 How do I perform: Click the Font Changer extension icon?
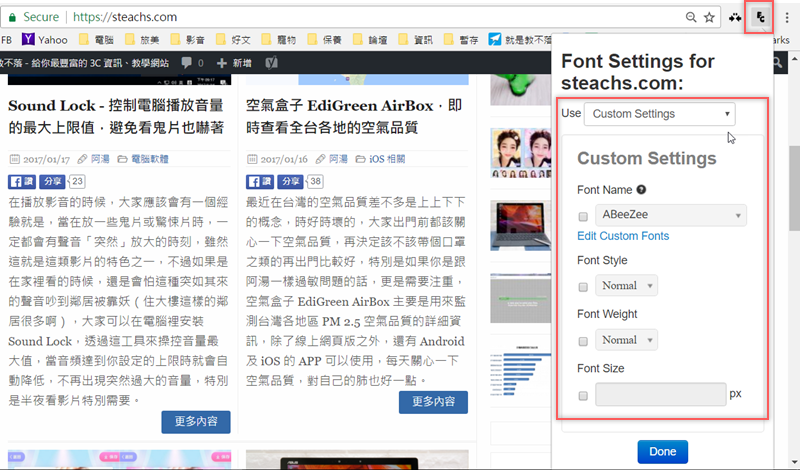(760, 17)
